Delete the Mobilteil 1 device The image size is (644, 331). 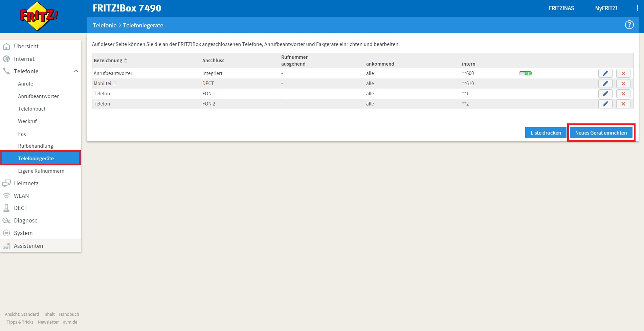[623, 84]
